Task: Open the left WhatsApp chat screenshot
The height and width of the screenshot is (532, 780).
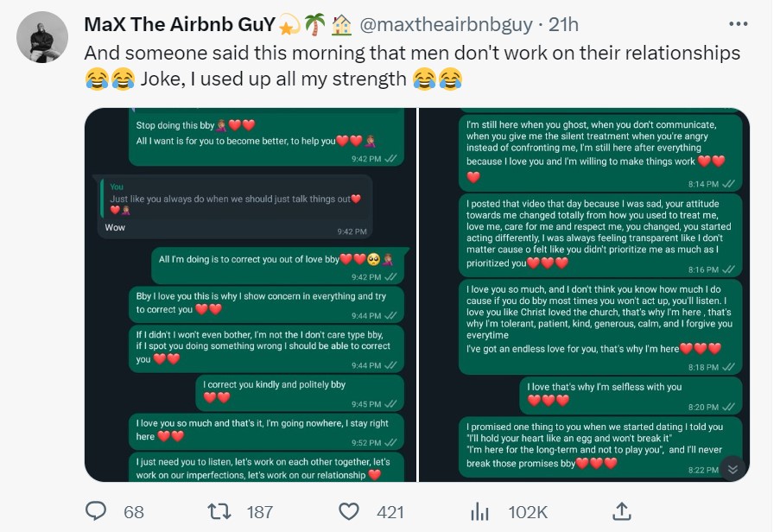Action: coord(250,294)
